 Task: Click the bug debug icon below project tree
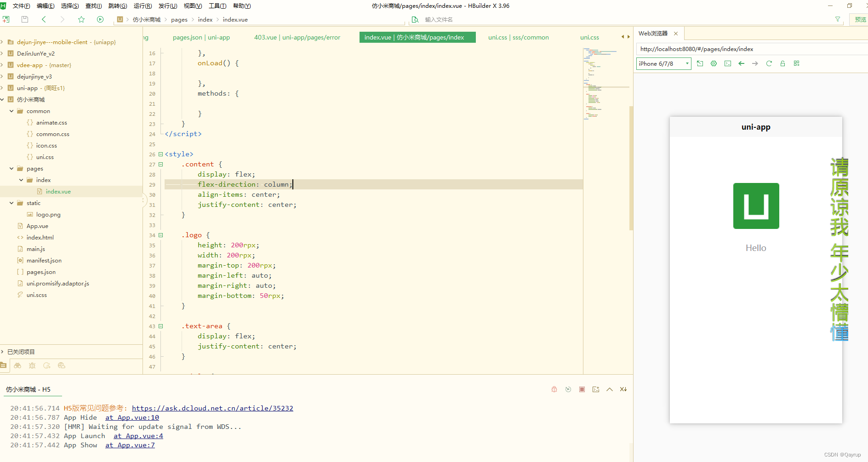click(x=32, y=365)
